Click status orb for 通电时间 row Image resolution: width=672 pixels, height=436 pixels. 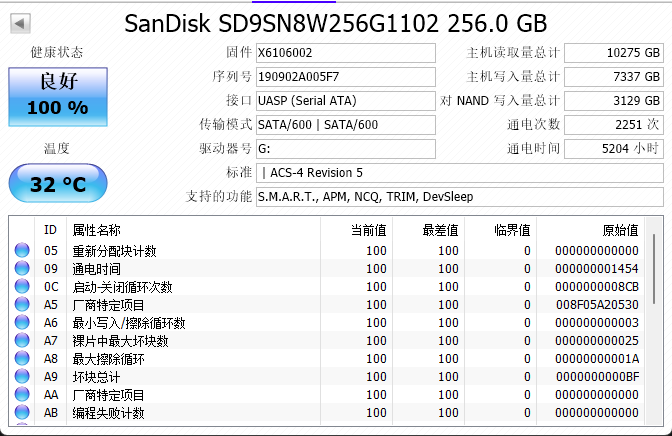click(22, 269)
